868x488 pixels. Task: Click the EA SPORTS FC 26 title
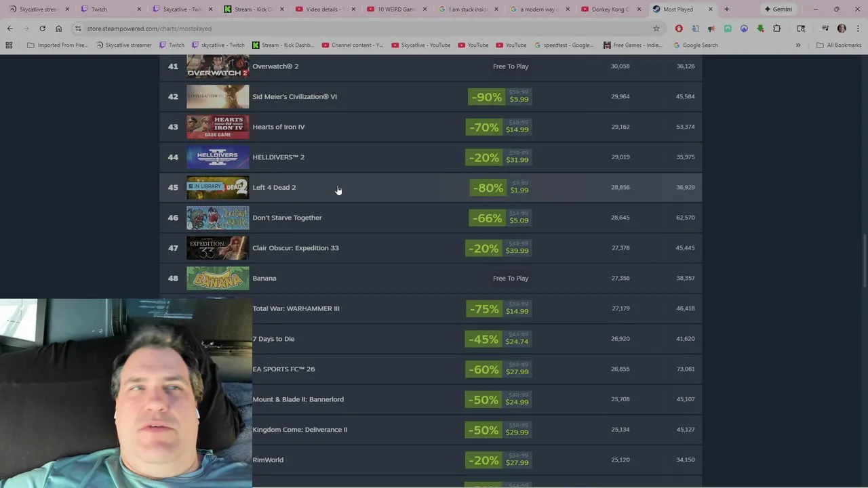click(x=283, y=369)
